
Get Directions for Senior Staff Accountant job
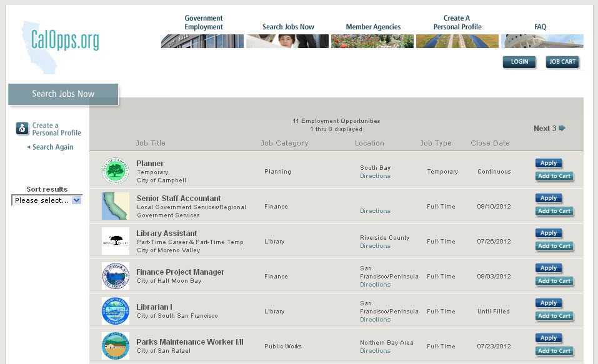tap(376, 211)
